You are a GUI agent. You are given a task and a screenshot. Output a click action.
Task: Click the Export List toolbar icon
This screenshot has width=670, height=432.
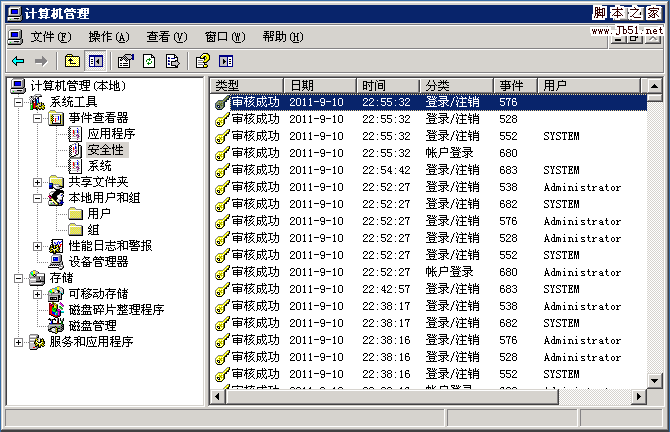coord(172,61)
